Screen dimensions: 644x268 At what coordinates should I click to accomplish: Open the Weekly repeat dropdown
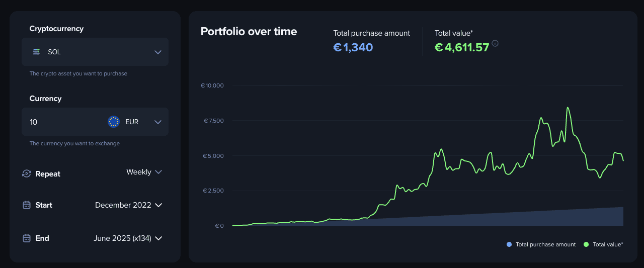point(144,172)
